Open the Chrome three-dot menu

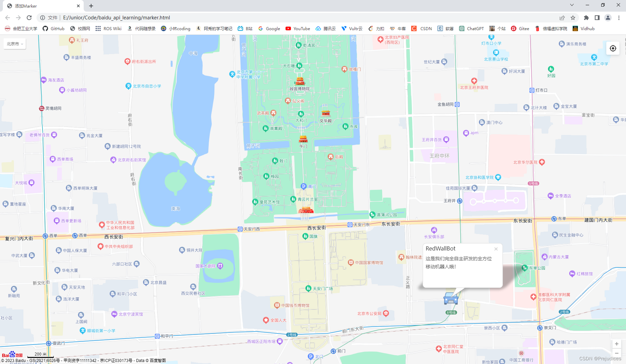click(x=618, y=18)
